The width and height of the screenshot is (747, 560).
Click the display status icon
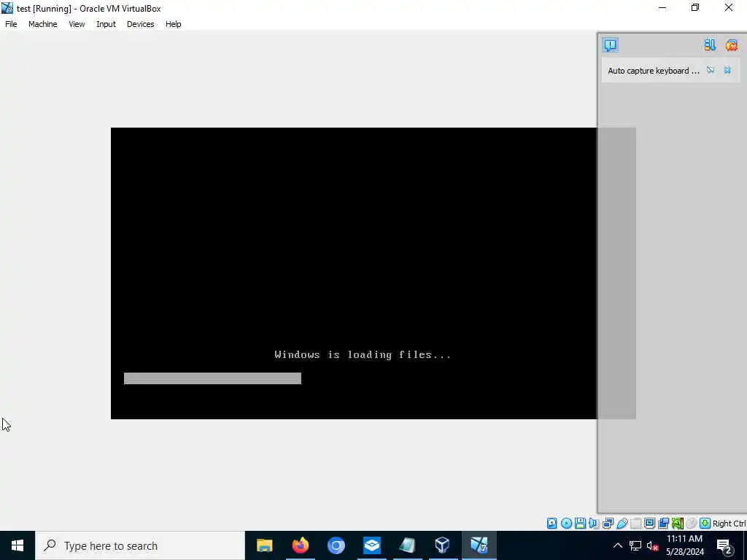(649, 524)
